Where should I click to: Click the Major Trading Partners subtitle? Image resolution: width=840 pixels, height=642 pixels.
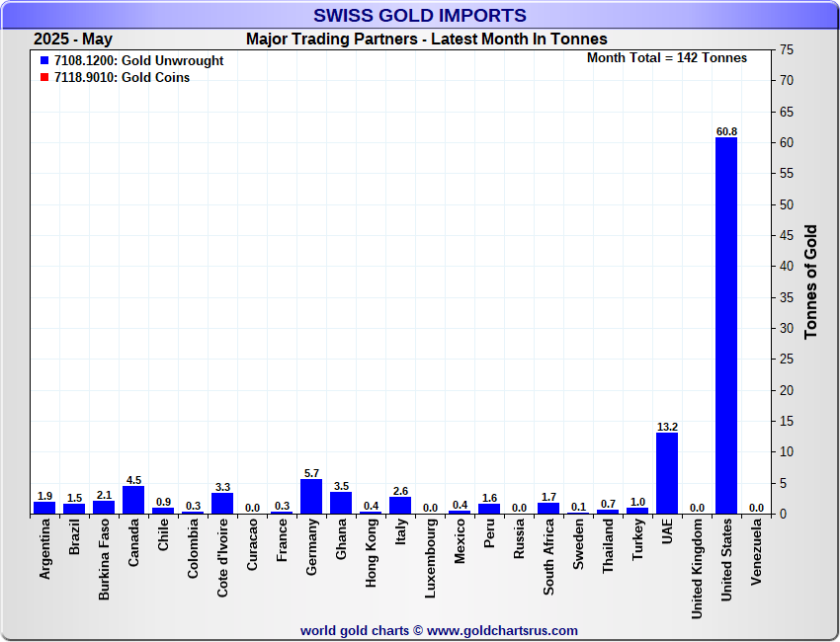tap(427, 40)
